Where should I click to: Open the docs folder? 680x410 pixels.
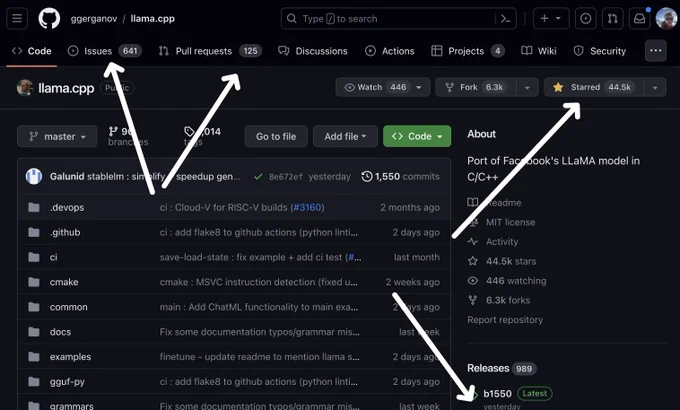click(60, 332)
